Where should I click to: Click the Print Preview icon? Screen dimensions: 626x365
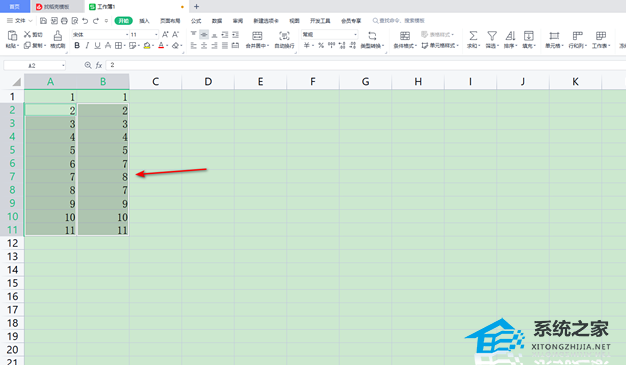pyautogui.click(x=75, y=21)
